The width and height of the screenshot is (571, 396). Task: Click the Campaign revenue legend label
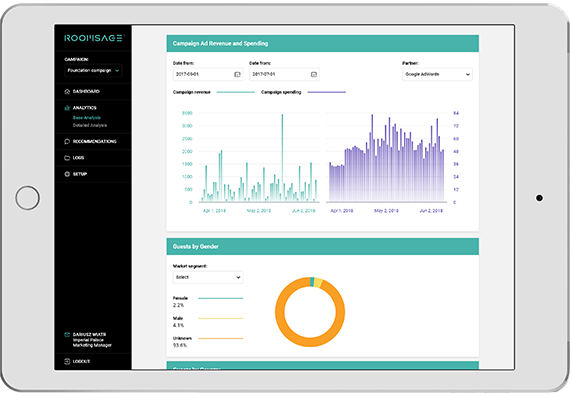(192, 92)
